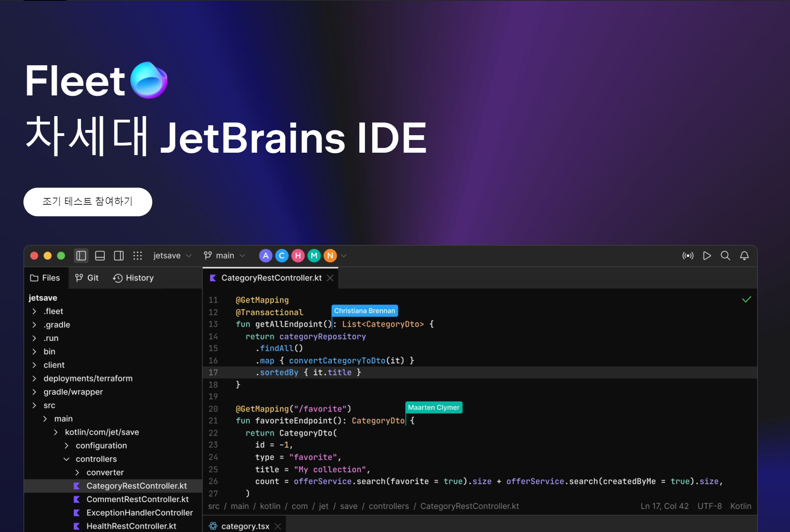Click the UTF-8 encoding status
The height and width of the screenshot is (532, 790).
709,506
